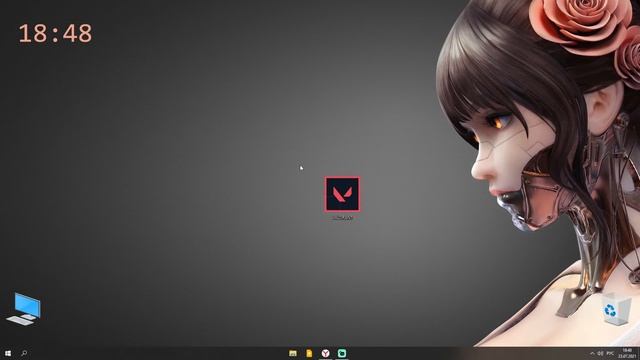Click the 18:48 desktop clock widget

[56, 33]
